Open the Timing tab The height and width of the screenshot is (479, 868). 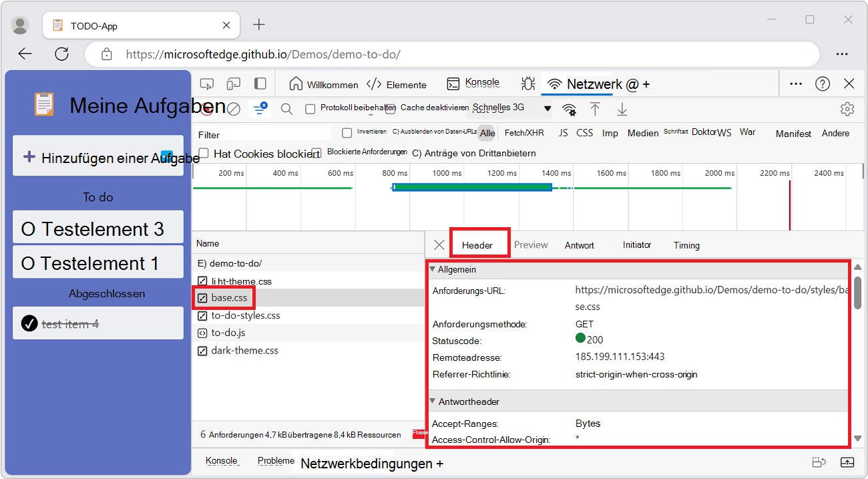[x=686, y=245]
